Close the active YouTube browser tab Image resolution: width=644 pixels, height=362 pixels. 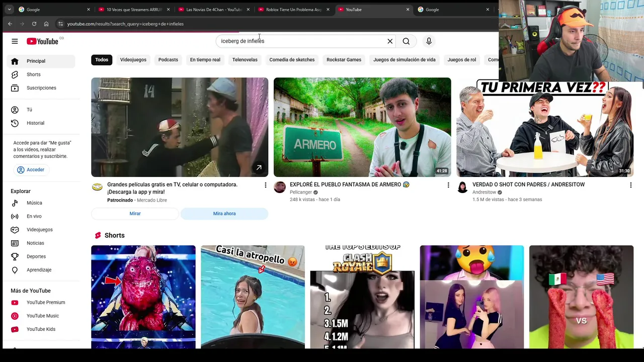coord(408,10)
